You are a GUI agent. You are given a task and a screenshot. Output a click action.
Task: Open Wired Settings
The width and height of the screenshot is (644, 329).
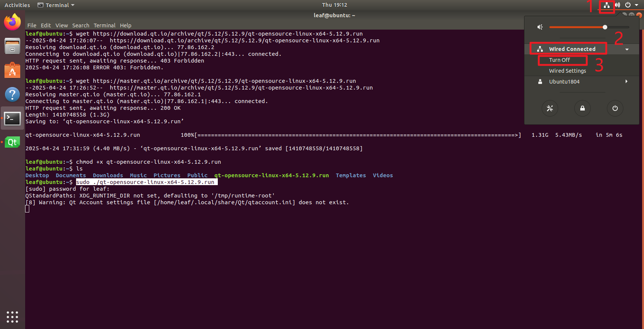point(568,71)
